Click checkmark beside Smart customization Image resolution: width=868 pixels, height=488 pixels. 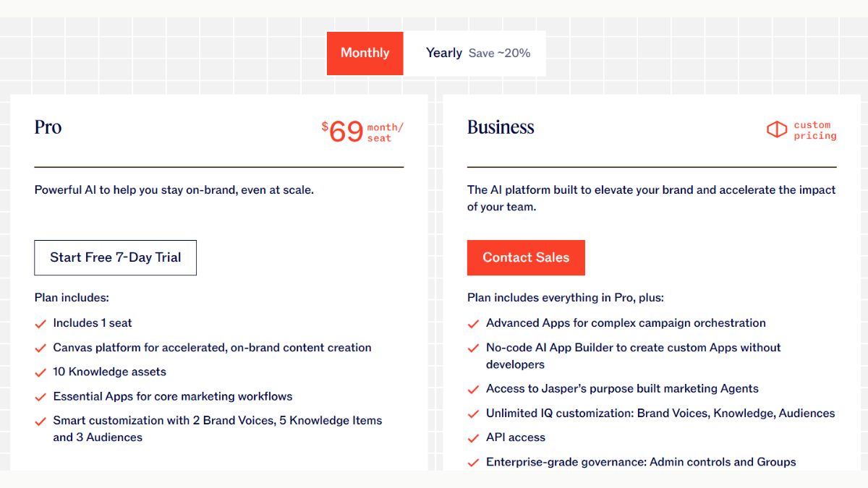(41, 421)
